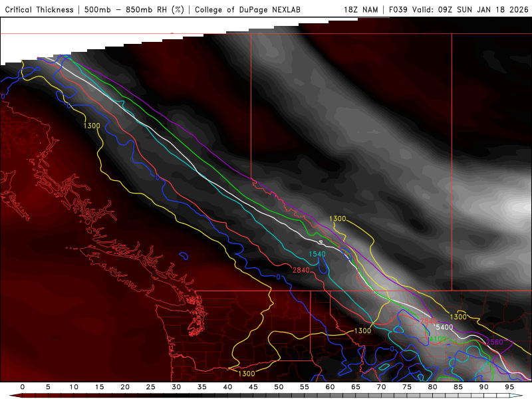Click the colorbar tick label 80
Viewport: 532px width, 399px height.
pyautogui.click(x=432, y=387)
